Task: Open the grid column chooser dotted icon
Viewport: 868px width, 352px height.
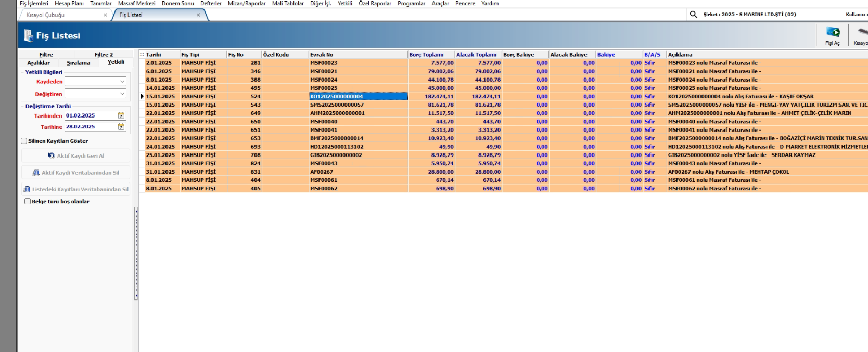Action: pyautogui.click(x=142, y=54)
